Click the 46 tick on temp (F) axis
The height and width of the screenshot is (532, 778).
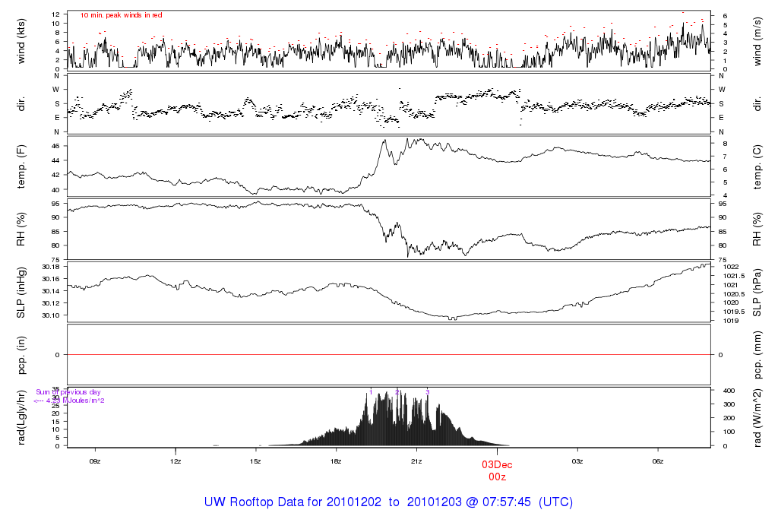[x=55, y=146]
